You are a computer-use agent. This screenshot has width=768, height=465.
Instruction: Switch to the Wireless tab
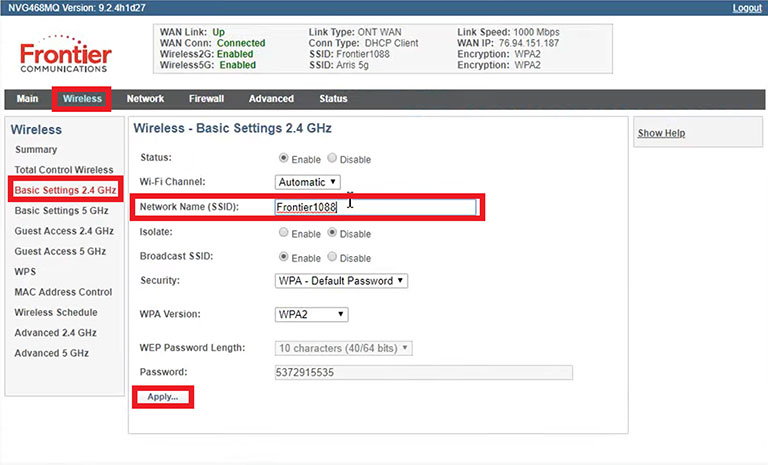(82, 98)
